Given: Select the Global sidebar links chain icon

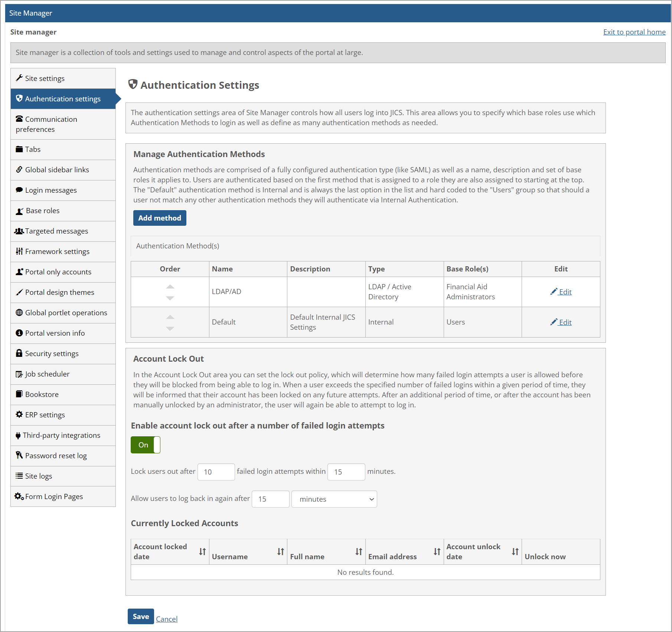Looking at the screenshot, I should tap(19, 169).
